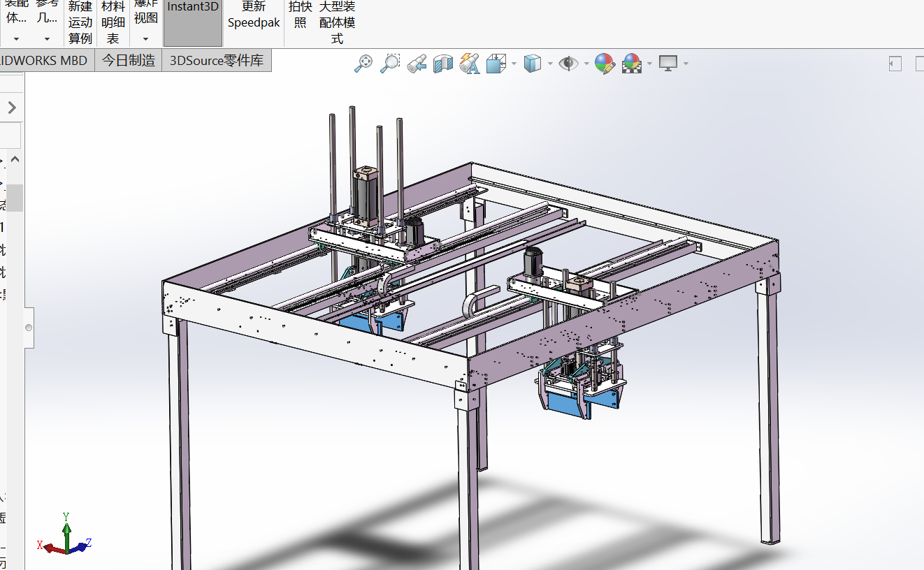Open the Section View tool
This screenshot has height=570, width=924.
pos(444,64)
